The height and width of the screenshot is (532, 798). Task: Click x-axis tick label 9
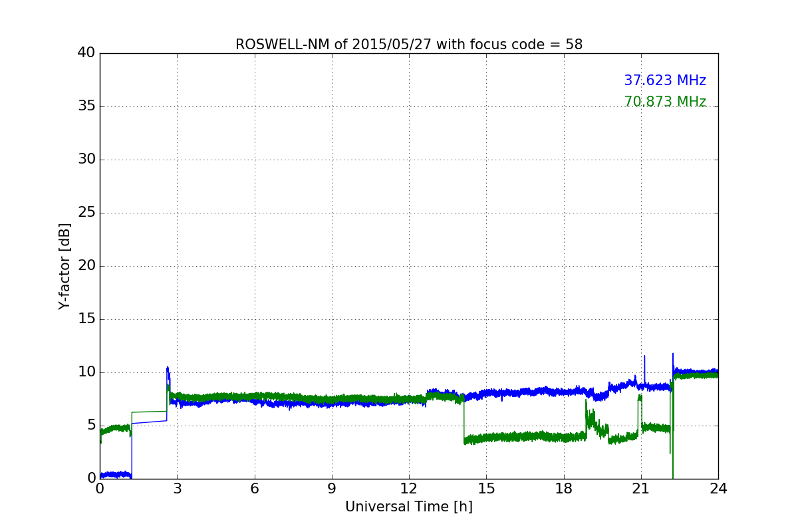[332, 489]
